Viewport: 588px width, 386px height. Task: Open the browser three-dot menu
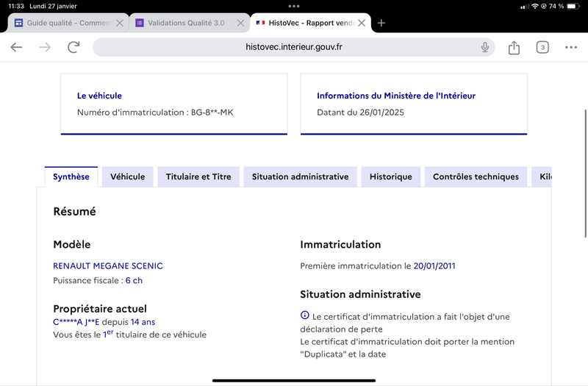[x=571, y=47]
